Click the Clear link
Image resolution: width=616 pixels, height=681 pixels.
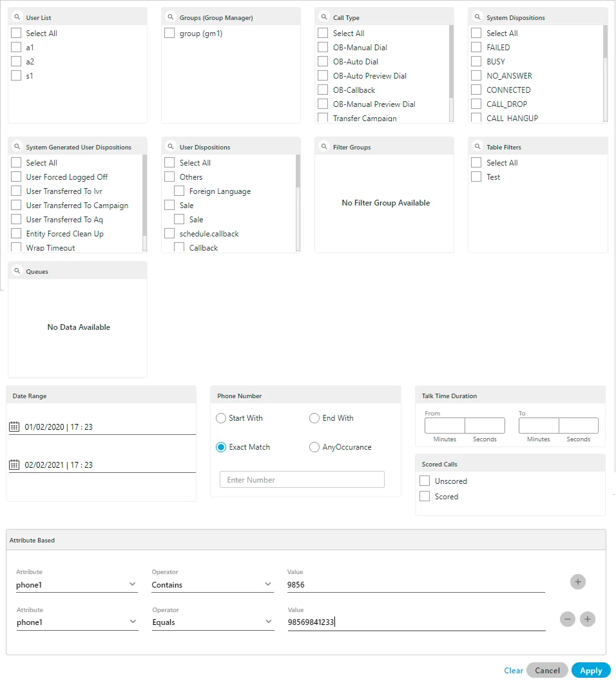(x=513, y=671)
